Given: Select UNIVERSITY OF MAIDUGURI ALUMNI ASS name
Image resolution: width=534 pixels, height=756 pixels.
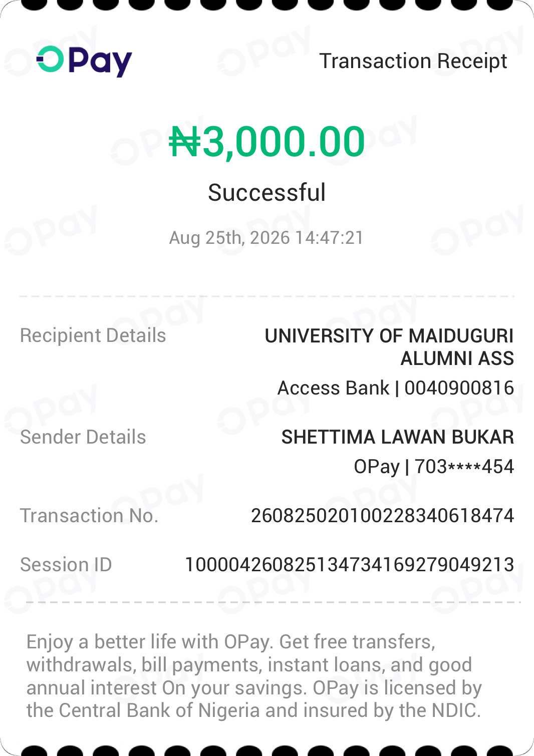Looking at the screenshot, I should [x=389, y=347].
